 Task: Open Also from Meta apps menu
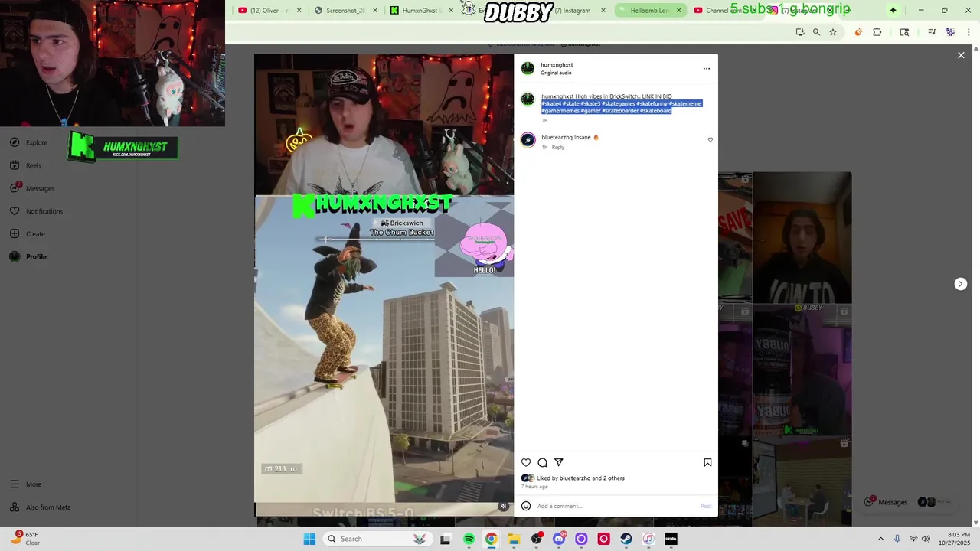point(40,507)
